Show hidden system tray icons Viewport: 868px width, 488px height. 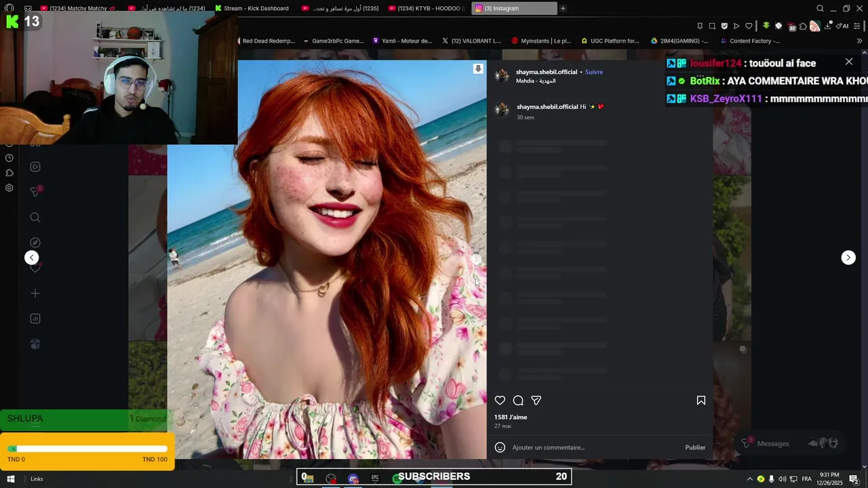749,479
